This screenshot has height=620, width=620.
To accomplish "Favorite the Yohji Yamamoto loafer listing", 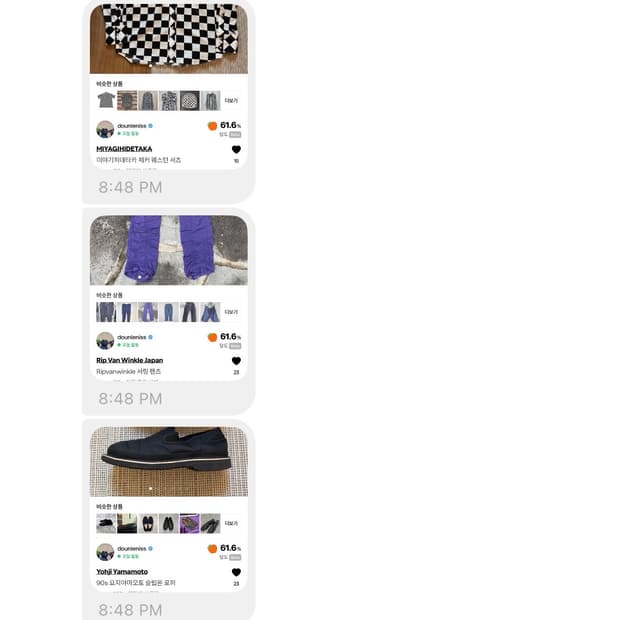I will [236, 572].
